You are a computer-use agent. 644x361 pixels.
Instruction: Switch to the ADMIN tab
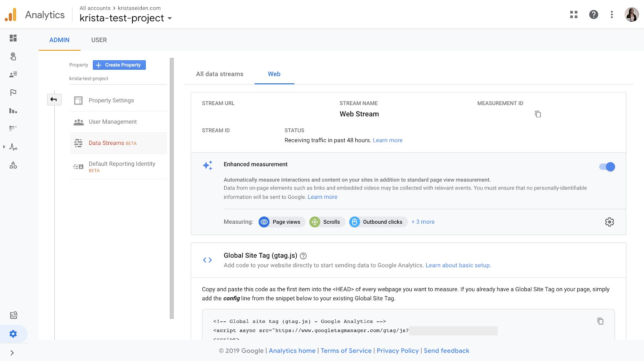pos(60,40)
